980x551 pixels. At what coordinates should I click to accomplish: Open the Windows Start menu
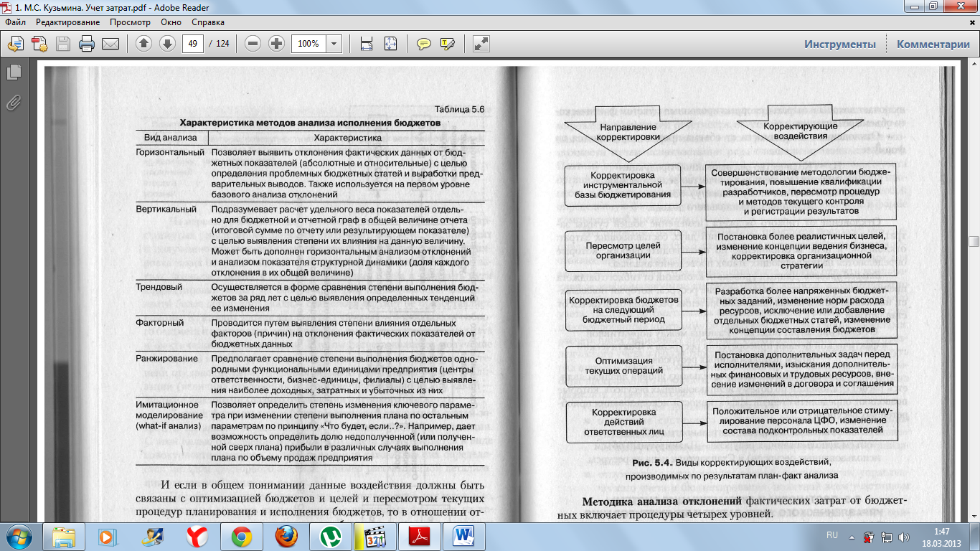[19, 537]
